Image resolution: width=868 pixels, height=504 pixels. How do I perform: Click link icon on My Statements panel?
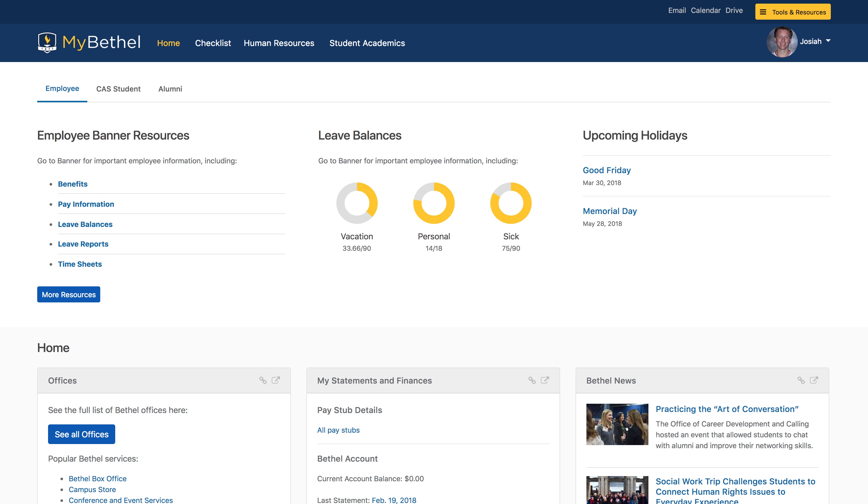point(532,380)
